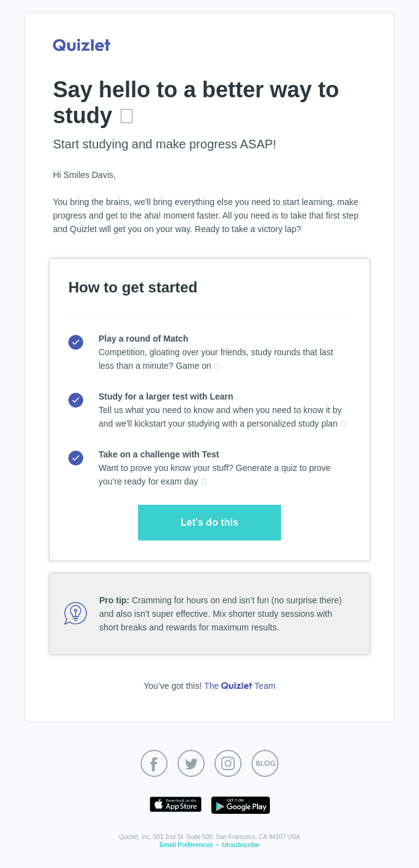Click the Say hello headline text
The image size is (419, 868).
(x=196, y=103)
